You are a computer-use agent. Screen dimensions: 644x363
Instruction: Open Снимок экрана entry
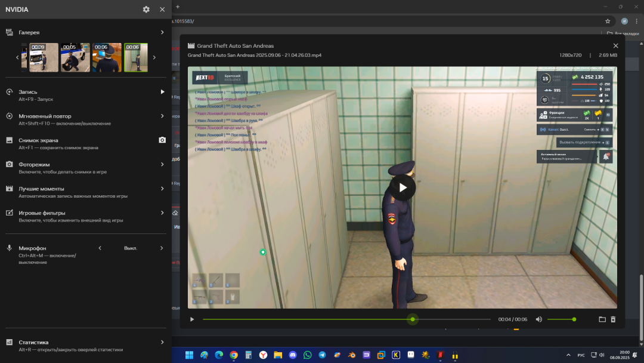tap(86, 143)
